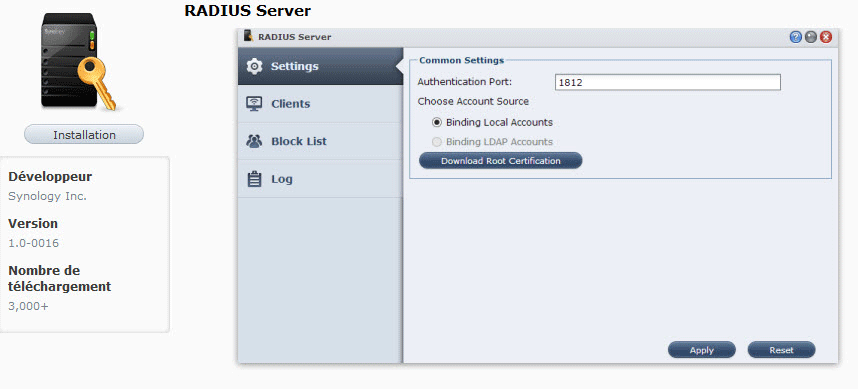Click the Reset button
Screen dimensions: 858x389
click(x=781, y=350)
